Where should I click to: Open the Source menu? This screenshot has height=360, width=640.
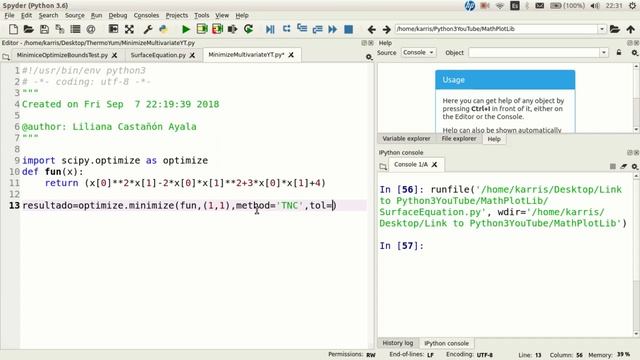pos(75,16)
